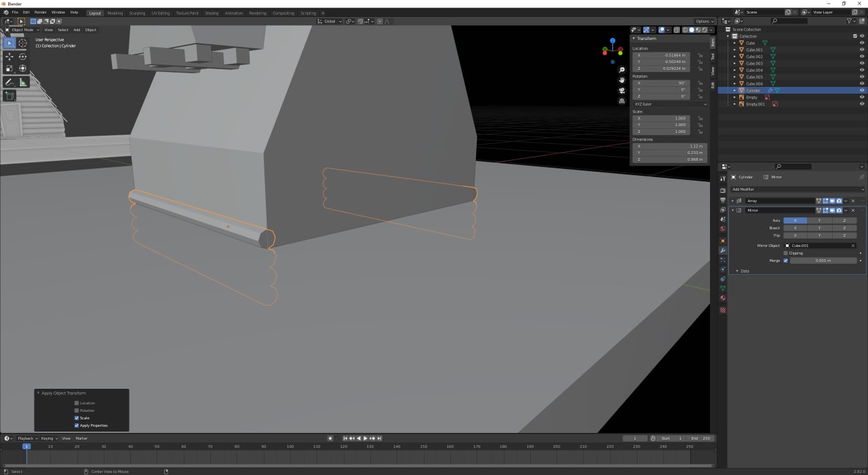The width and height of the screenshot is (868, 475).
Task: Open the Object Data properties tab
Action: click(723, 288)
